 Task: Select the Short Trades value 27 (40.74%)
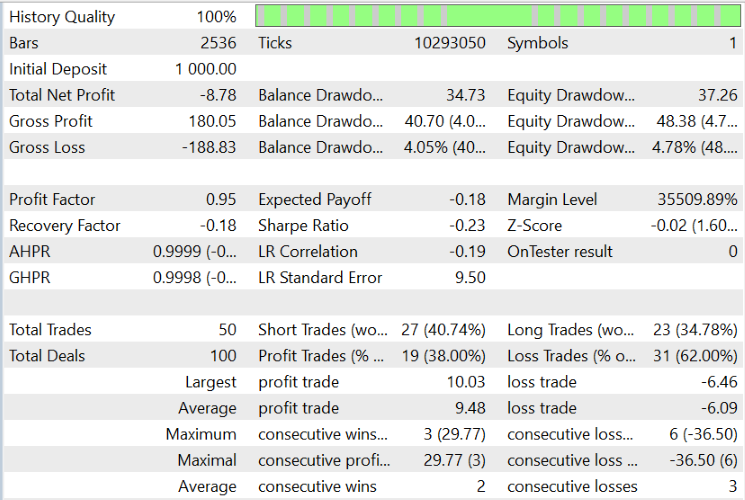click(x=443, y=330)
